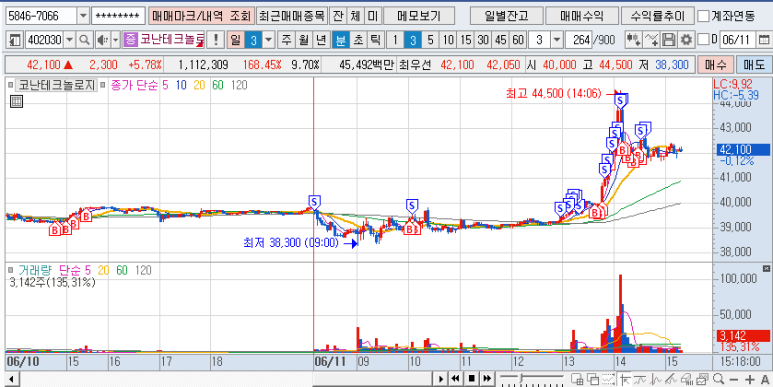Open the 메모보기 button
This screenshot has height=387, width=773.
tap(419, 16)
